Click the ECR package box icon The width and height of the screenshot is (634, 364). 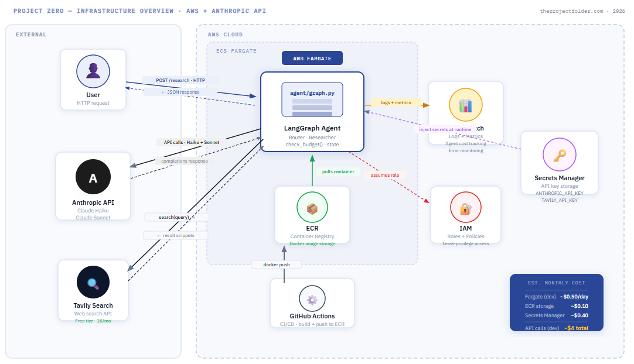pyautogui.click(x=312, y=208)
